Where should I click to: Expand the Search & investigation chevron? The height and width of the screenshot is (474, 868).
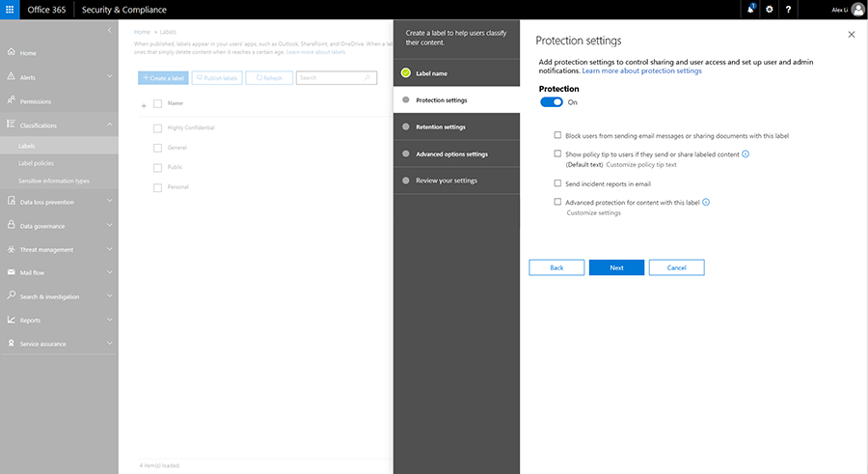pyautogui.click(x=110, y=296)
